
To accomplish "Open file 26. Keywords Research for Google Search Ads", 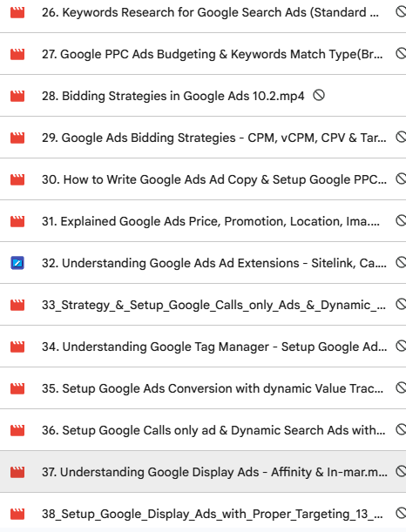I will pos(210,12).
